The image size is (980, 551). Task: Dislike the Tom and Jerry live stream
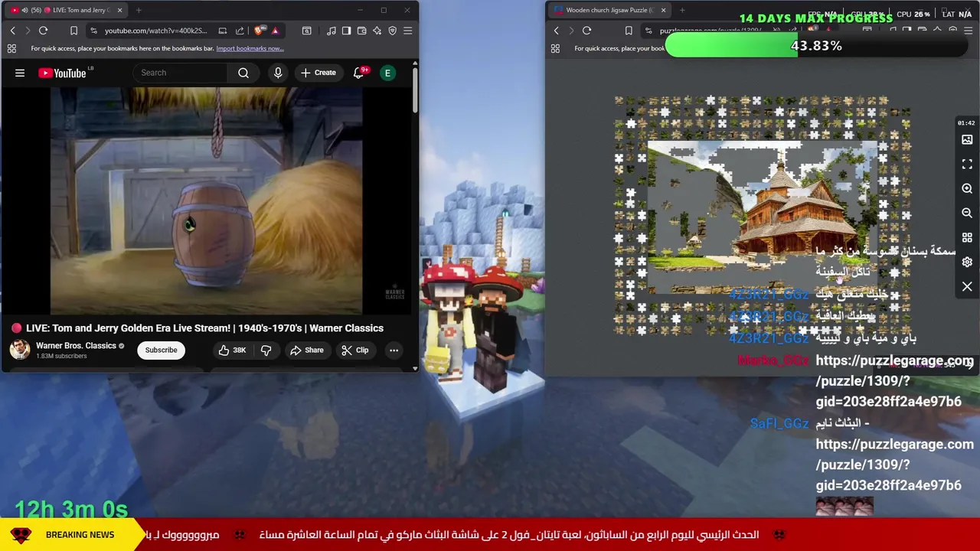pos(266,350)
